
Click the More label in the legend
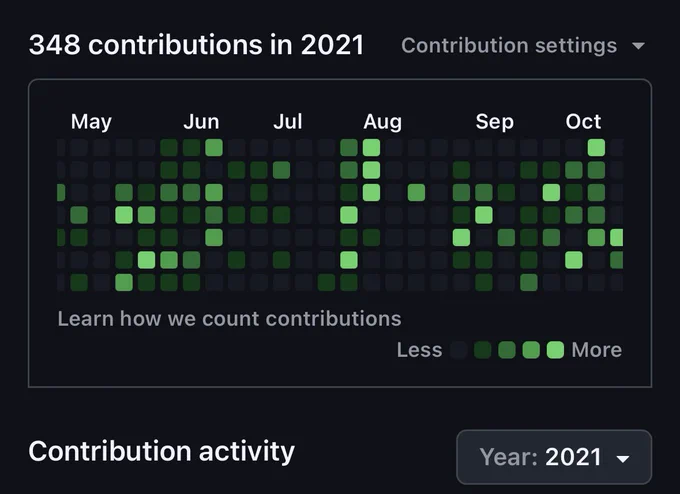(597, 350)
